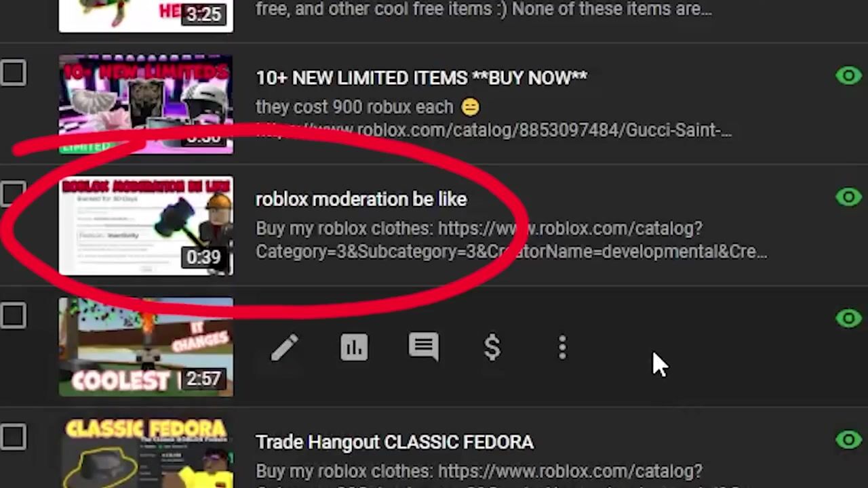Image resolution: width=868 pixels, height=488 pixels.
Task: Open the bar chart analytics icon
Action: tap(354, 348)
